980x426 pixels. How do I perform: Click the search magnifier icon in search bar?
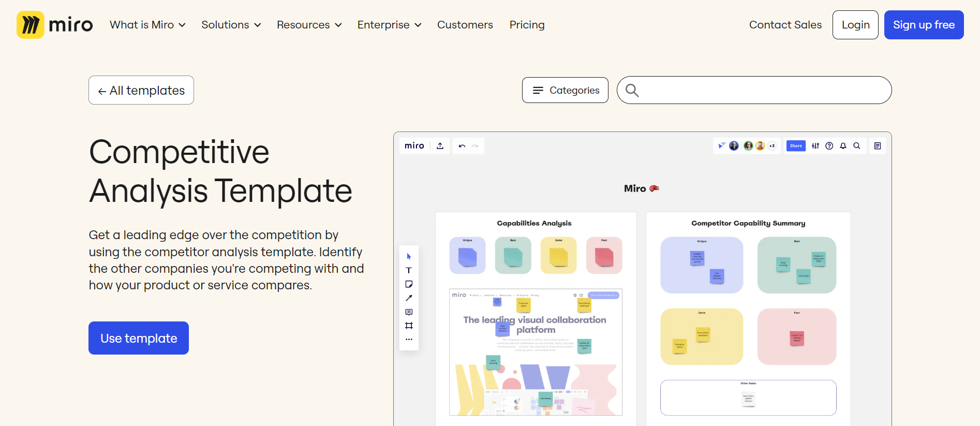[x=632, y=90]
